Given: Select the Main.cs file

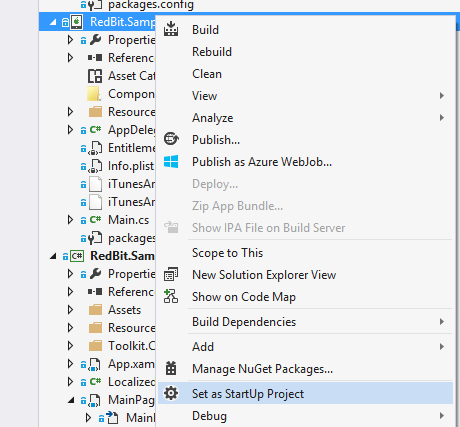Looking at the screenshot, I should (129, 220).
